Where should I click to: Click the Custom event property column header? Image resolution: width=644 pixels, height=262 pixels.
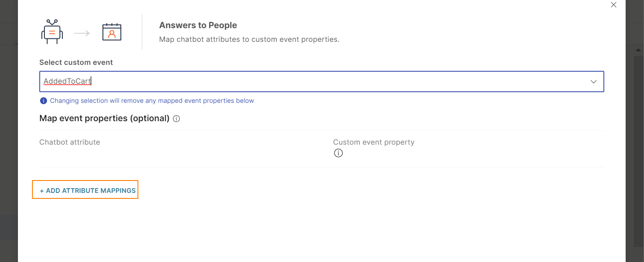374,142
